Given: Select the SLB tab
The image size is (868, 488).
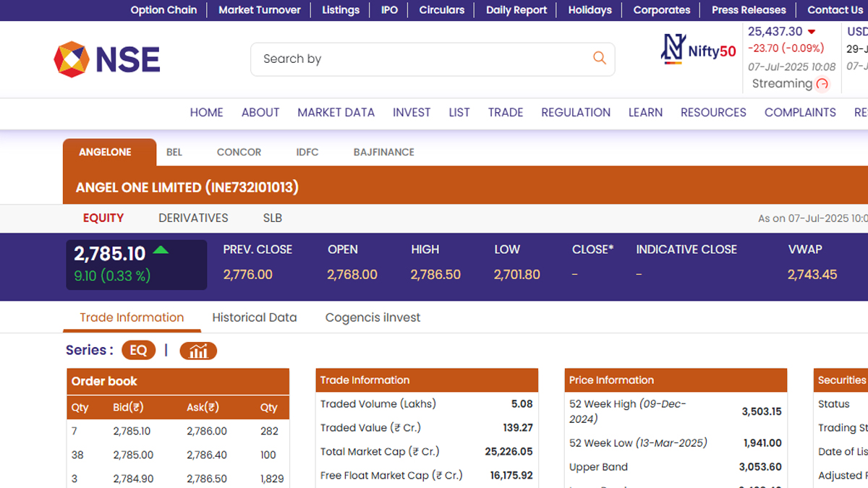Looking at the screenshot, I should (273, 218).
